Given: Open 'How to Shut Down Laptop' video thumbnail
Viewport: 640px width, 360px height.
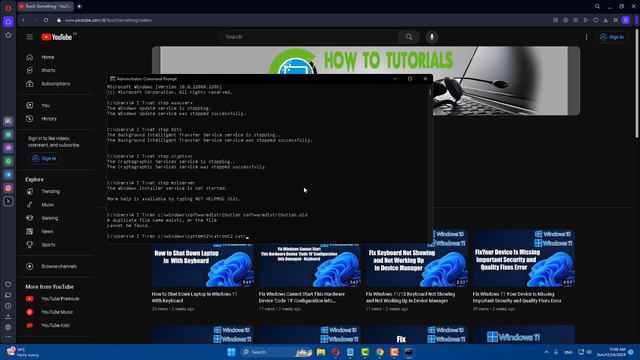Looking at the screenshot, I should coord(203,266).
